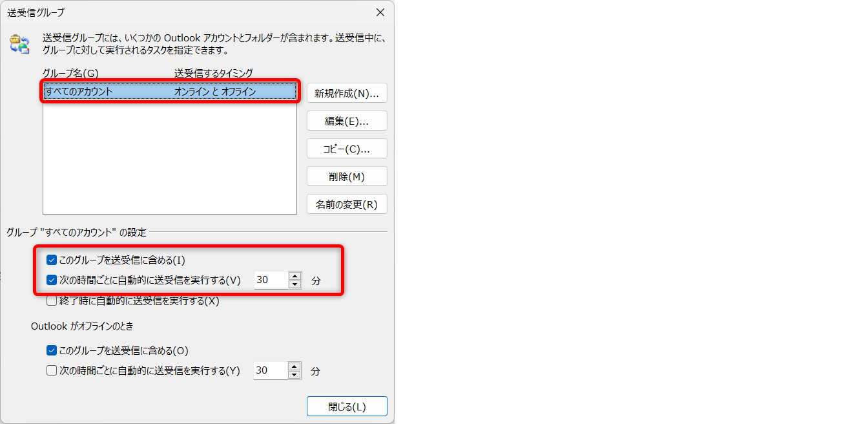
Task: Click the 名前の変更(R) button
Action: (x=347, y=204)
